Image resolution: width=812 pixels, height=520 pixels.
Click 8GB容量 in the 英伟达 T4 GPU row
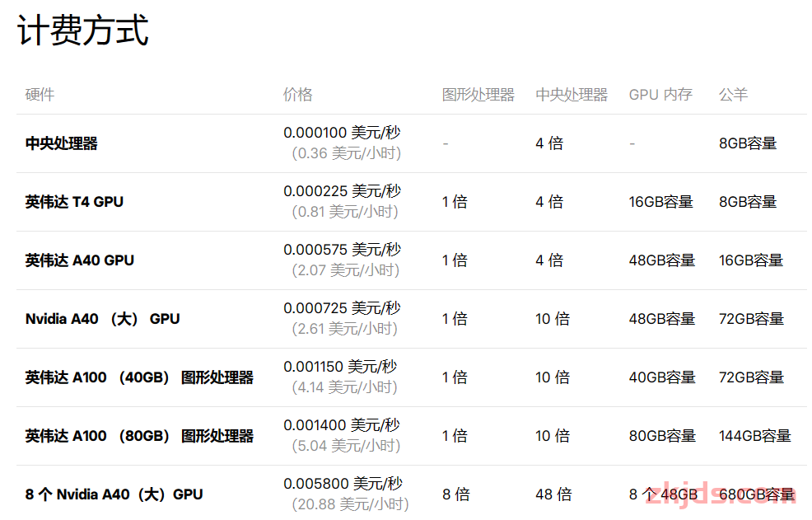tap(748, 202)
